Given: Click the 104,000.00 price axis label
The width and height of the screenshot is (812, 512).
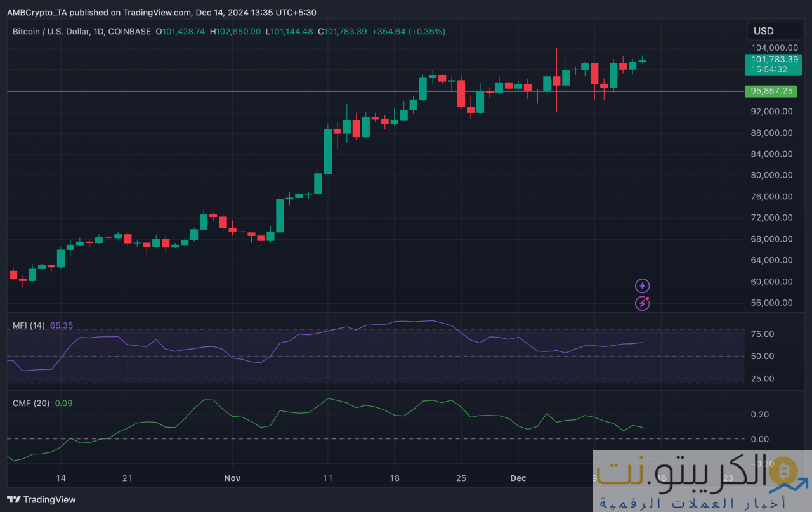Looking at the screenshot, I should (771, 48).
